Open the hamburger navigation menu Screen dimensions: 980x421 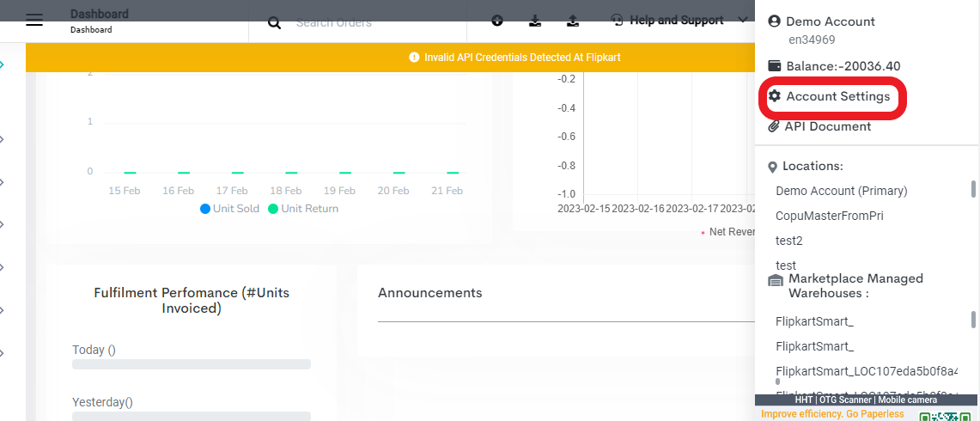point(34,20)
